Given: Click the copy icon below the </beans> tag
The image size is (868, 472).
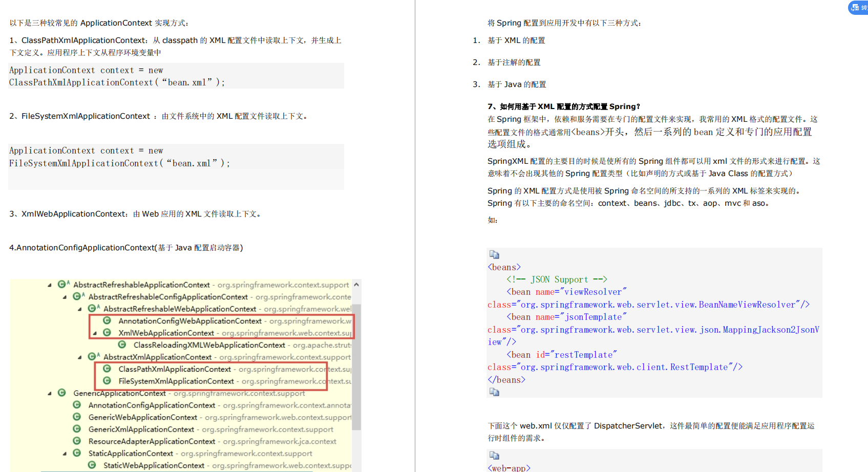Looking at the screenshot, I should tap(494, 392).
